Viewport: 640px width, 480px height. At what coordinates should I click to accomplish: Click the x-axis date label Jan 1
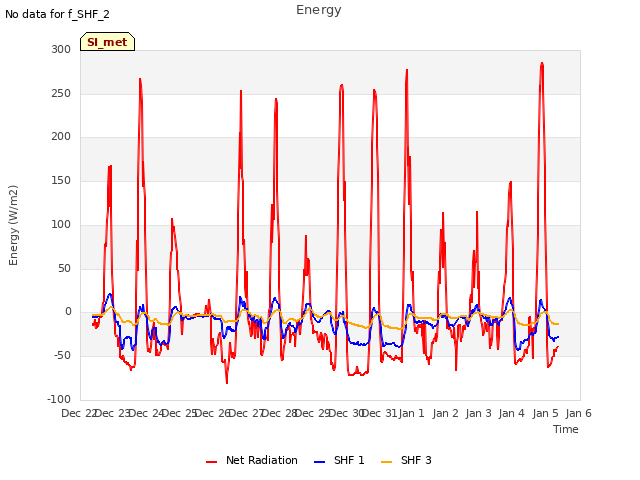(x=411, y=413)
